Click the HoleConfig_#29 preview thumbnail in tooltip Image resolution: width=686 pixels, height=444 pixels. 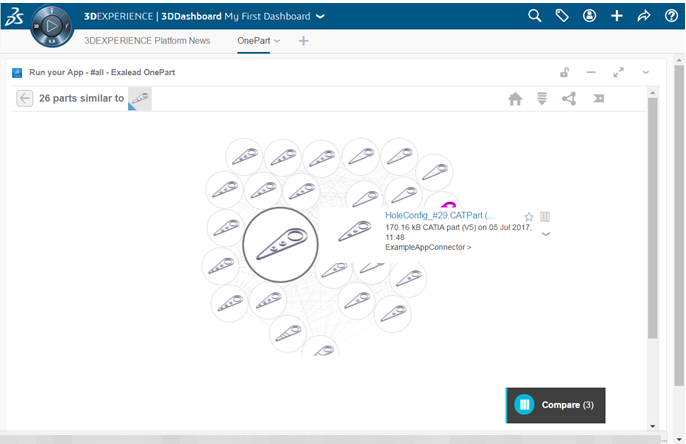pyautogui.click(x=355, y=231)
